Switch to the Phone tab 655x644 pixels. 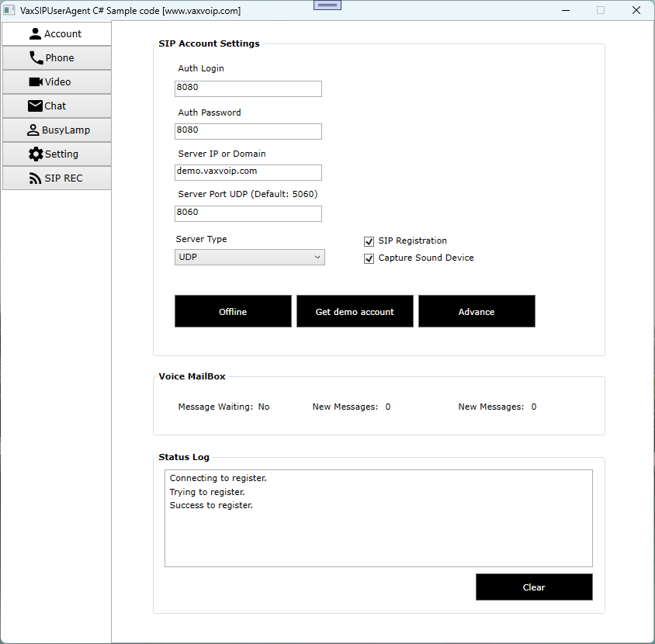tap(57, 58)
